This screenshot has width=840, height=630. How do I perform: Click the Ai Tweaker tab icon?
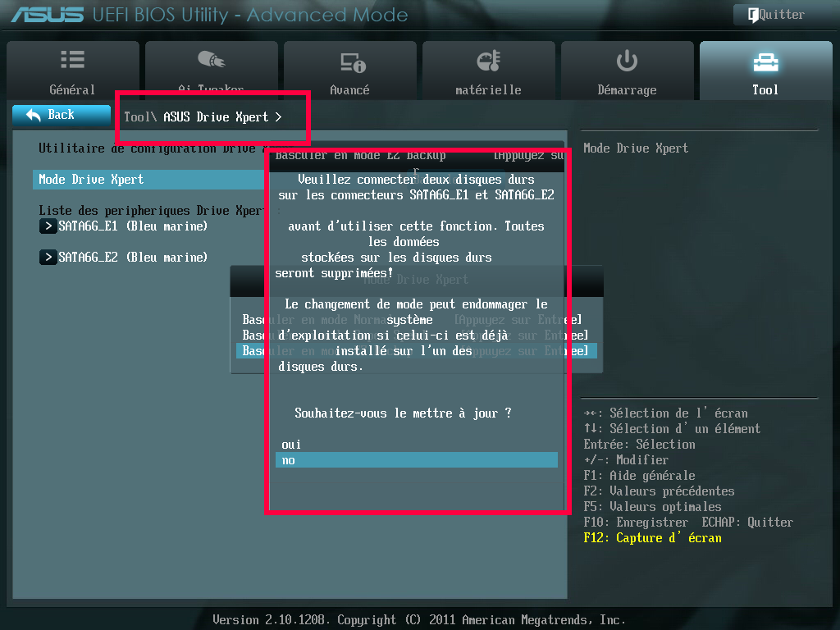211,59
